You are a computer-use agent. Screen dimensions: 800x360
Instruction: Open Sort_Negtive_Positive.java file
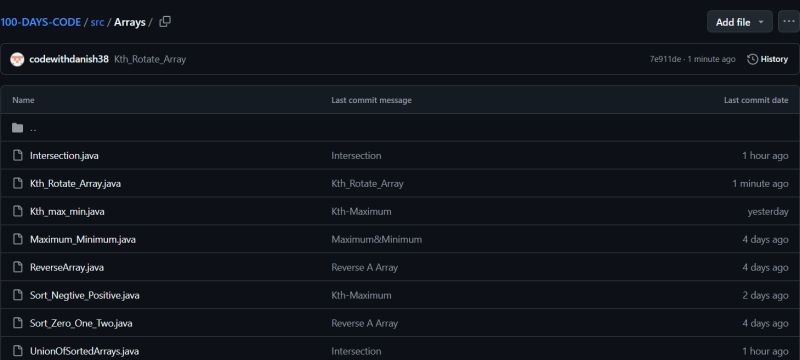click(x=85, y=295)
